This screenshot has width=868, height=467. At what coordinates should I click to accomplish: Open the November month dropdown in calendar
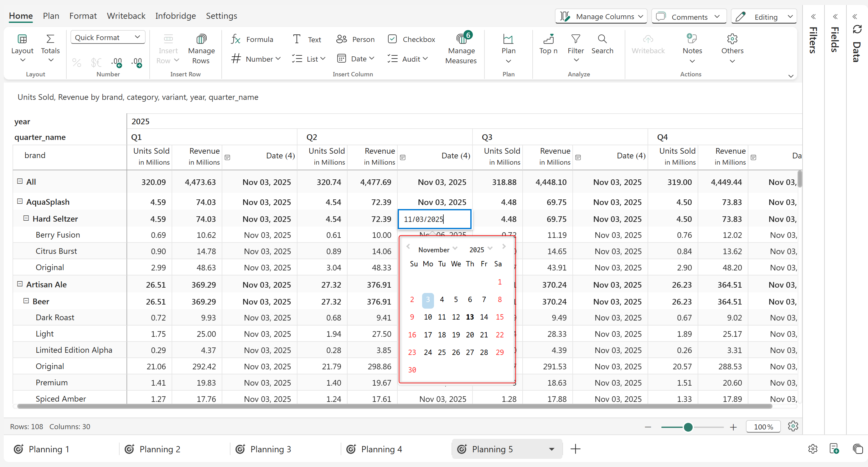437,249
